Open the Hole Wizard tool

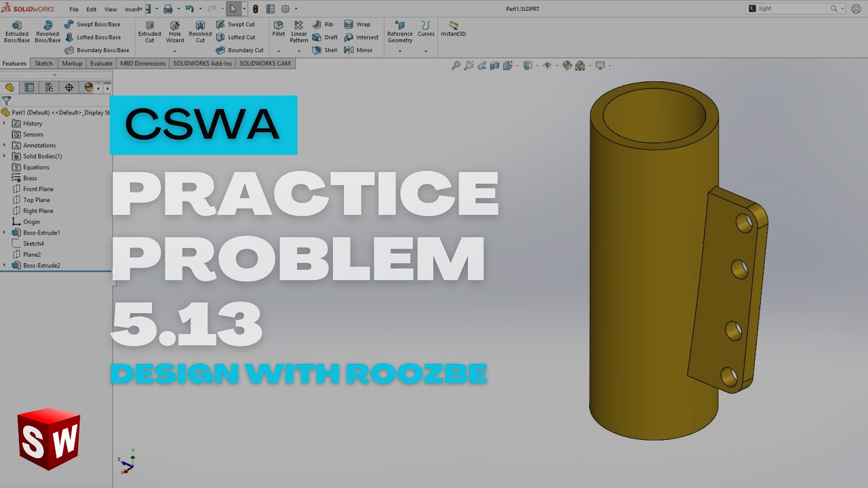coord(175,32)
